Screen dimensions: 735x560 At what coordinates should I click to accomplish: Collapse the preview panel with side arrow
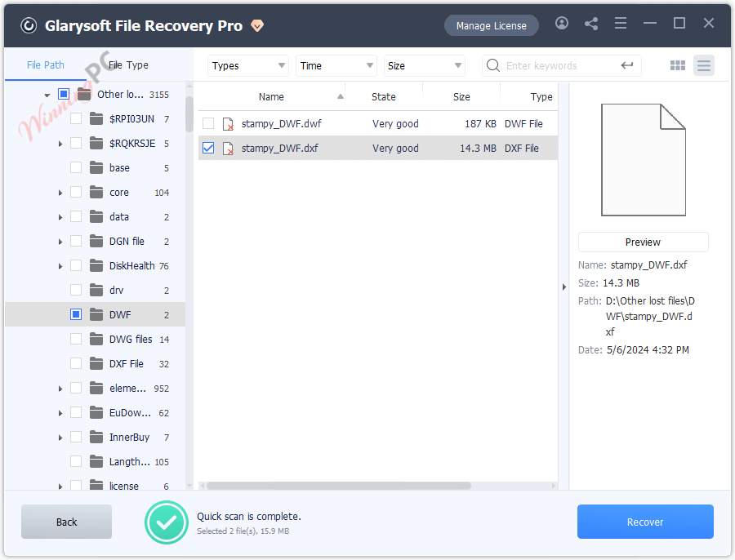click(563, 287)
